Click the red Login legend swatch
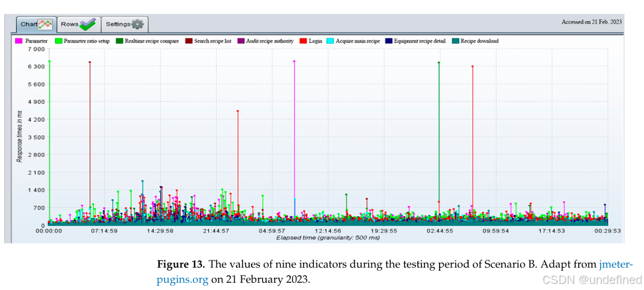Image resolution: width=644 pixels, height=290 pixels. tap(303, 41)
